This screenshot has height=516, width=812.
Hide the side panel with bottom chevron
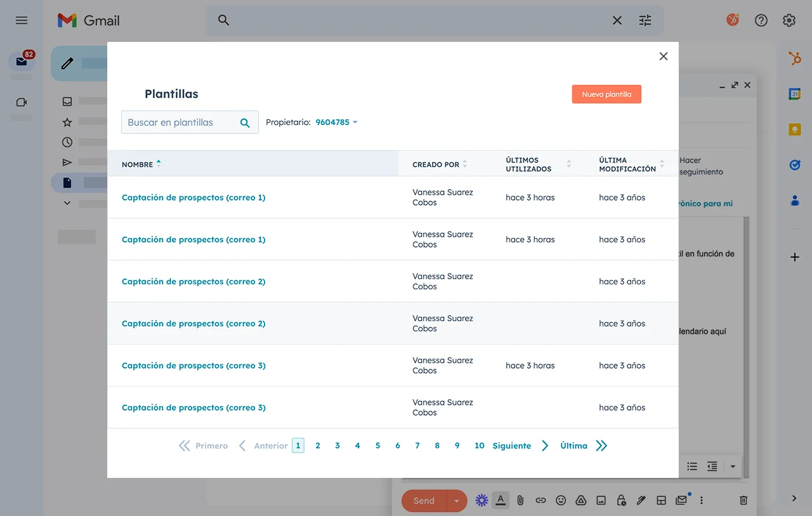tap(794, 498)
